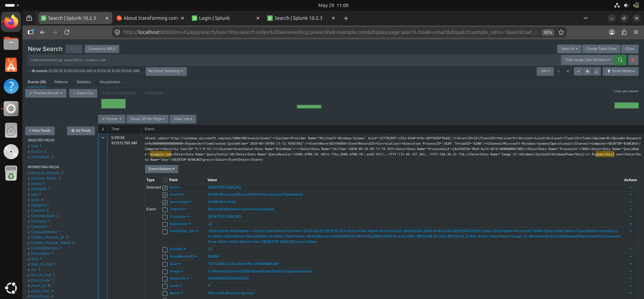This screenshot has width=644, height=299.
Task: Select the leftmost green timeline bar
Action: point(113,104)
